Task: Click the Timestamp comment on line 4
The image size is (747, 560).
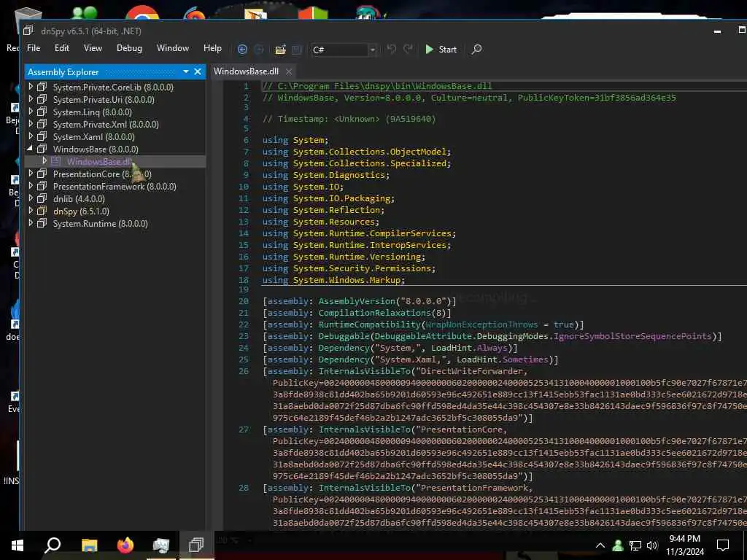Action: coord(349,119)
